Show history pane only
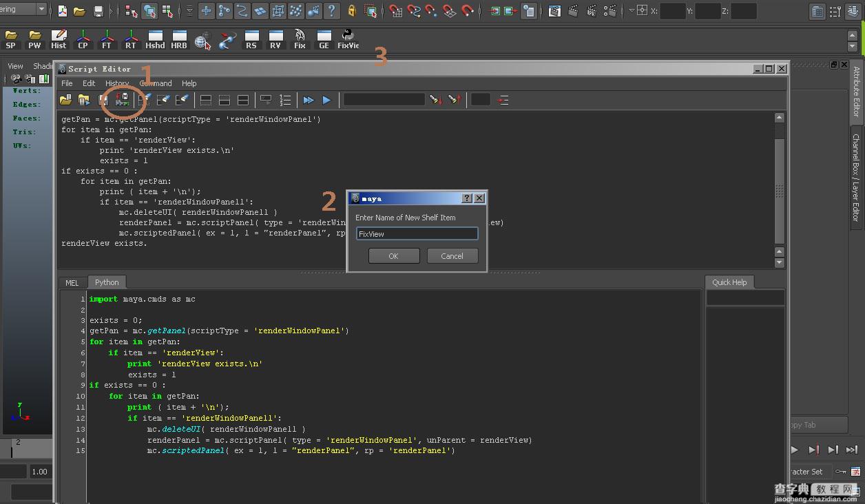This screenshot has height=504, width=865. pyautogui.click(x=205, y=101)
